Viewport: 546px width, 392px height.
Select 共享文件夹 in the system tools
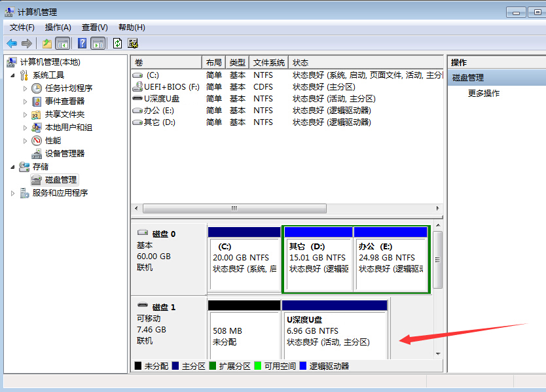point(64,114)
